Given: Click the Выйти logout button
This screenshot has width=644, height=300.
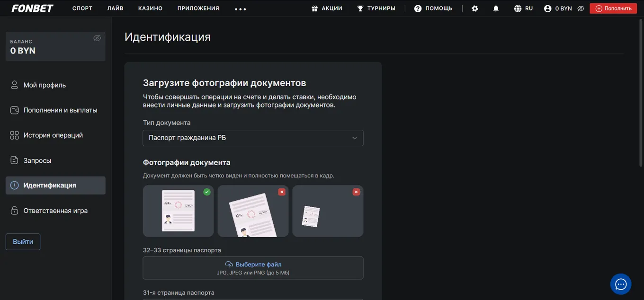Looking at the screenshot, I should [x=23, y=241].
